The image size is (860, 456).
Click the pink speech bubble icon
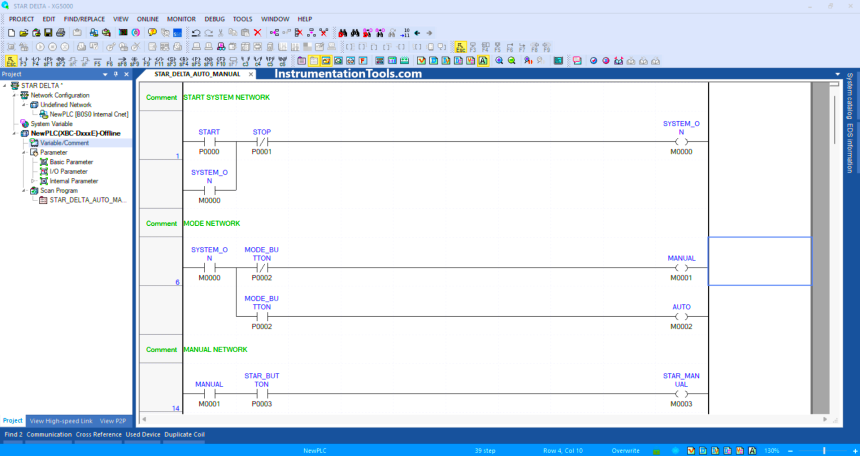(576, 61)
